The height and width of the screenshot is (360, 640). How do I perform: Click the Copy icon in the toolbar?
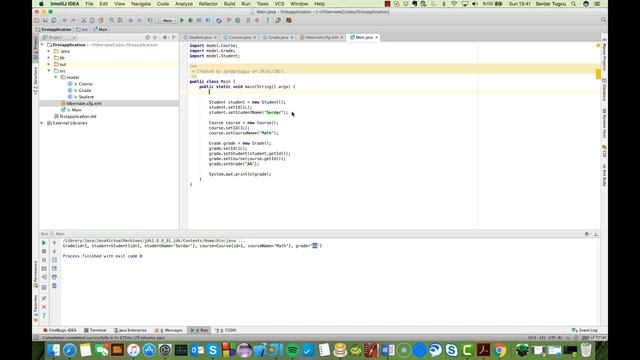click(x=92, y=20)
